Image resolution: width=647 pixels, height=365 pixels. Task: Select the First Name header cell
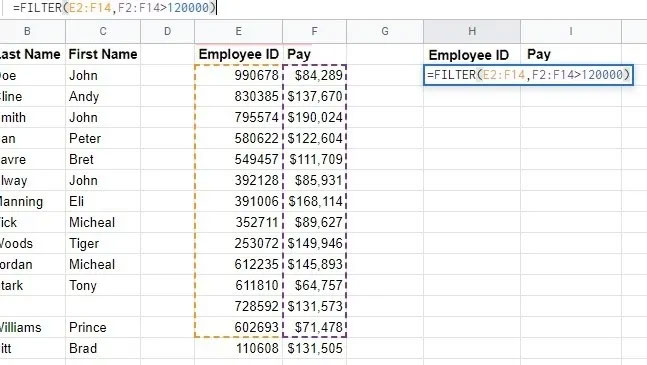(x=103, y=54)
